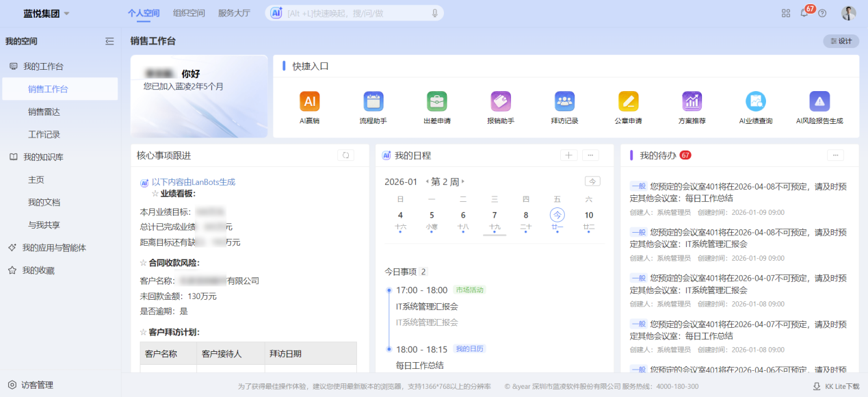Viewport: 868px width, 397px height.
Task: Click the AI icon in search bar
Action: tap(276, 13)
